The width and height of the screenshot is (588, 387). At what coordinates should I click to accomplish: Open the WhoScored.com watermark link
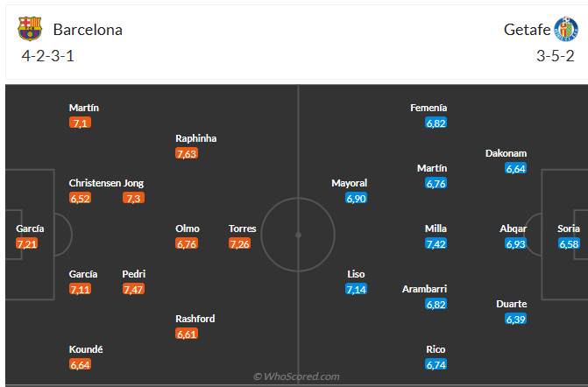(296, 376)
